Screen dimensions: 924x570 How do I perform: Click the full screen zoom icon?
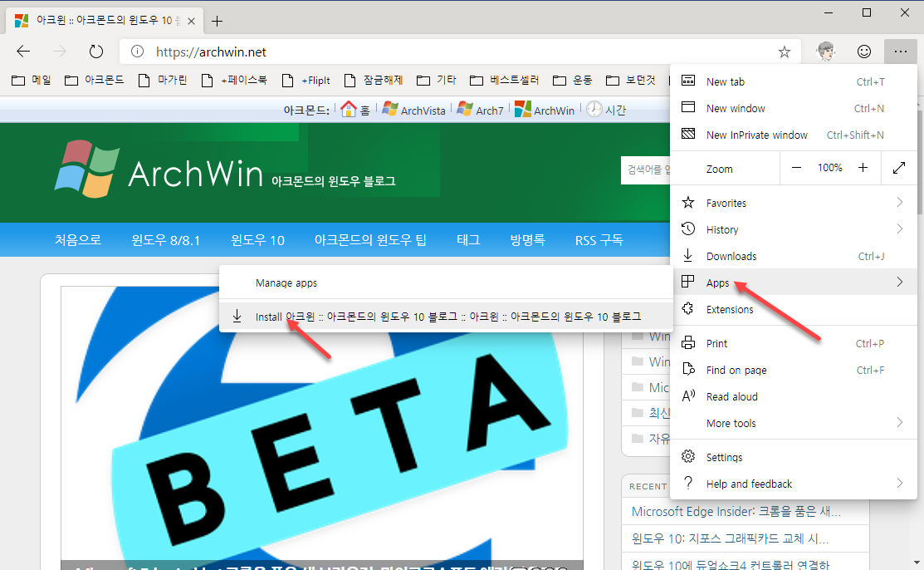pos(899,168)
